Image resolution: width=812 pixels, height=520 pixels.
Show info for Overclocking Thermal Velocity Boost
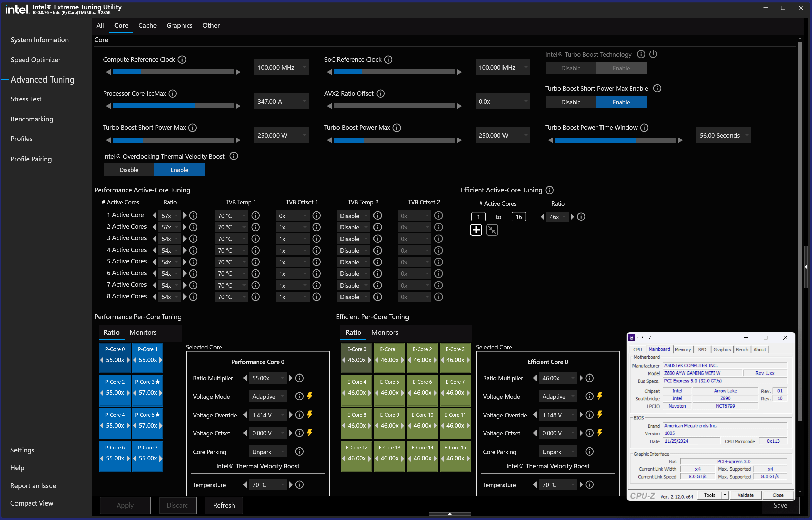[234, 156]
